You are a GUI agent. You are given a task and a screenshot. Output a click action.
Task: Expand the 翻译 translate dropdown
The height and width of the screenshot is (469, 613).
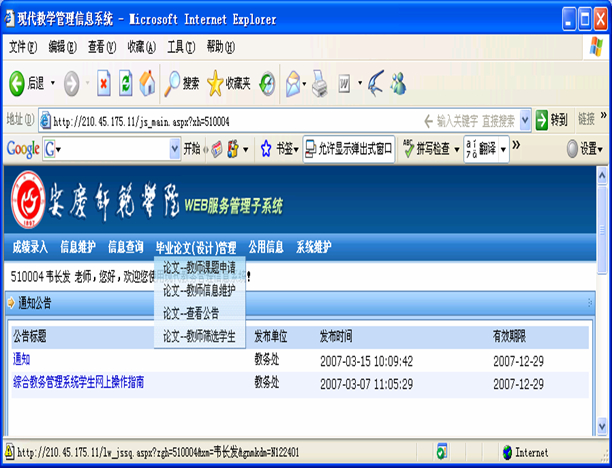point(503,149)
